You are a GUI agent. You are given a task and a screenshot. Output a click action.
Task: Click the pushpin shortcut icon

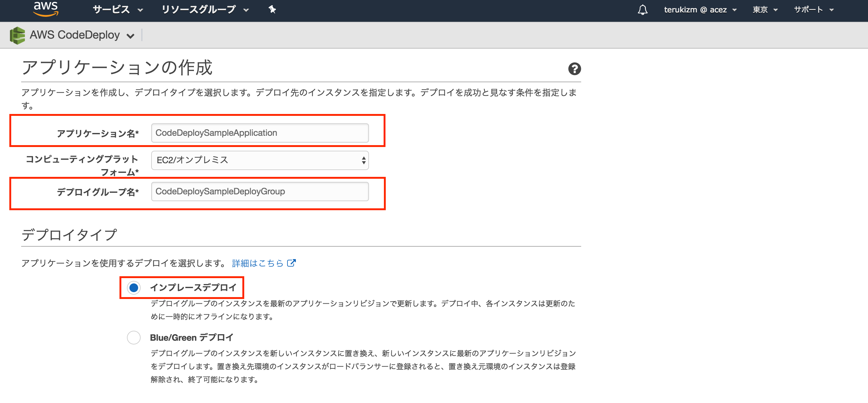pos(272,10)
